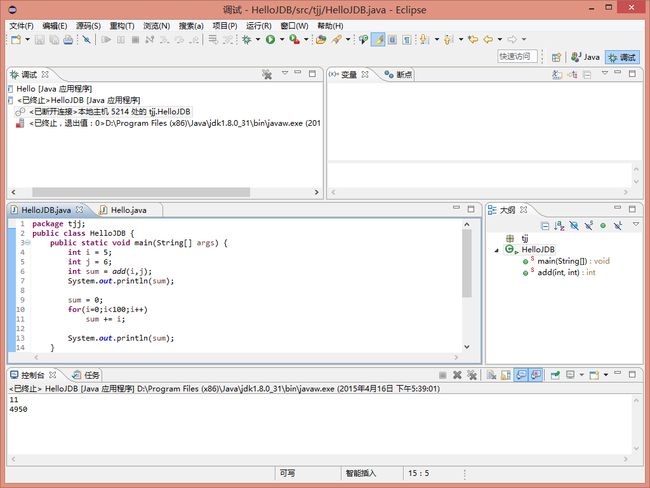This screenshot has width=650, height=488.
Task: Click Pin Console icon
Action: (555, 375)
